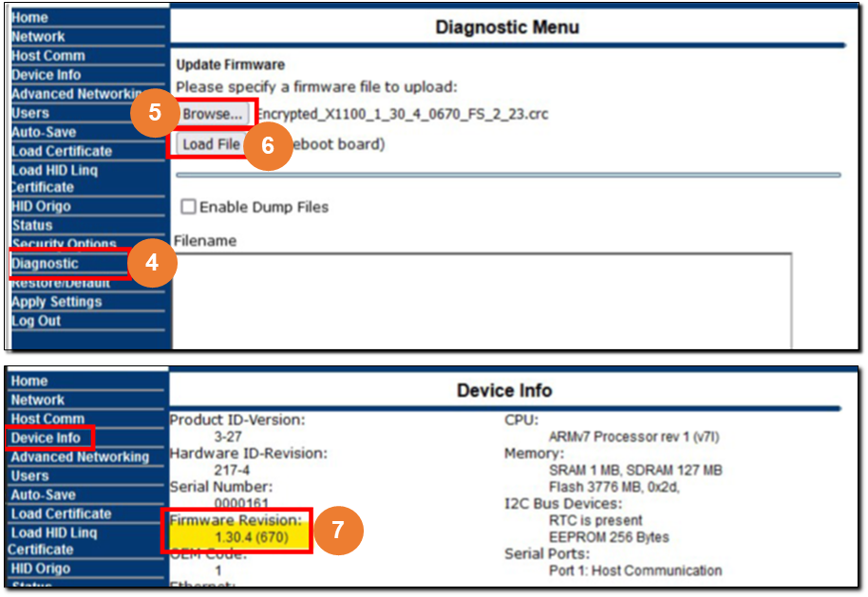Click Log Out in the sidebar
Screen dimensions: 868x597
(x=36, y=321)
